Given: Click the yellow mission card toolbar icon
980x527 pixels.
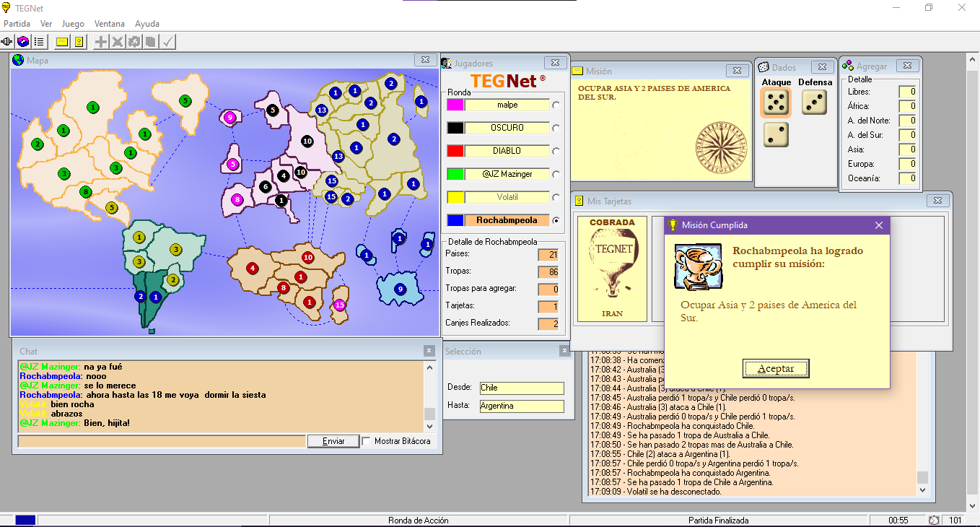Looking at the screenshot, I should pyautogui.click(x=62, y=42).
